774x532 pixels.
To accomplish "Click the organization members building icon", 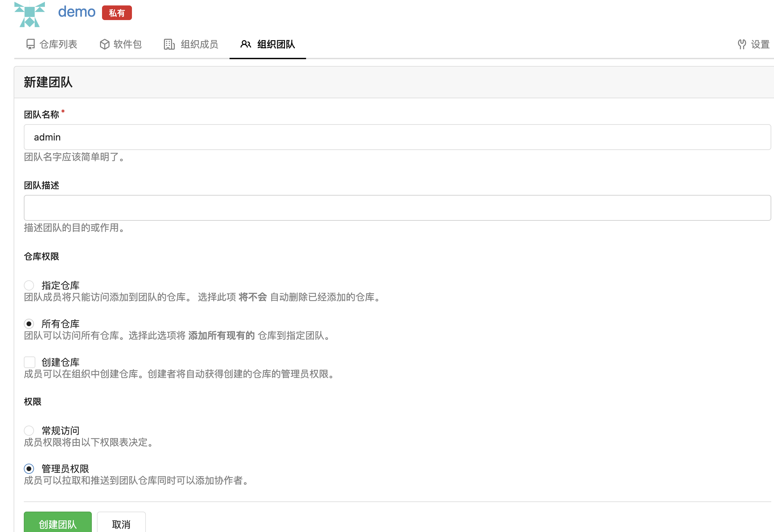I will (169, 44).
